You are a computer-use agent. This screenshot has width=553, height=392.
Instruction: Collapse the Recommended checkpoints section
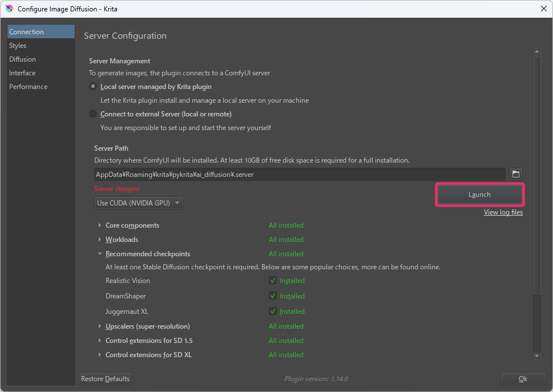click(x=100, y=253)
